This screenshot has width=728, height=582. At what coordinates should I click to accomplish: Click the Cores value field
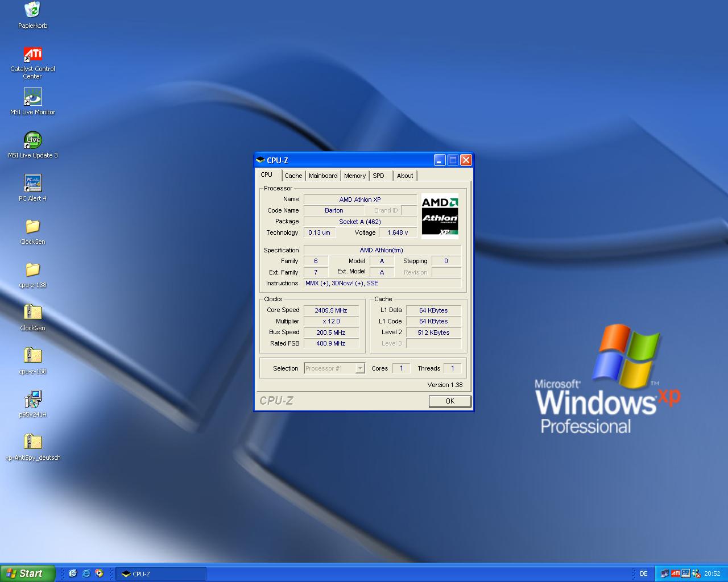pyautogui.click(x=401, y=368)
